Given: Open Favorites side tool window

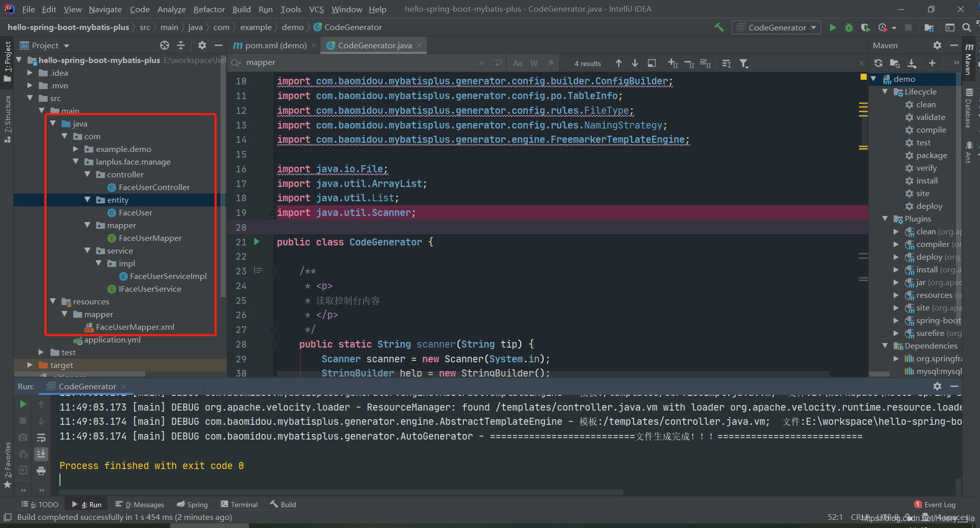Looking at the screenshot, I should click(8, 465).
